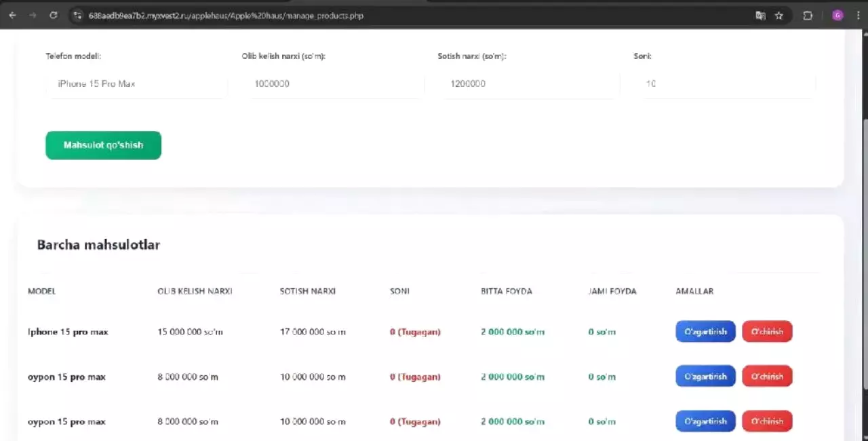Image resolution: width=868 pixels, height=441 pixels.
Task: Open site information icon in address bar
Action: (x=77, y=15)
